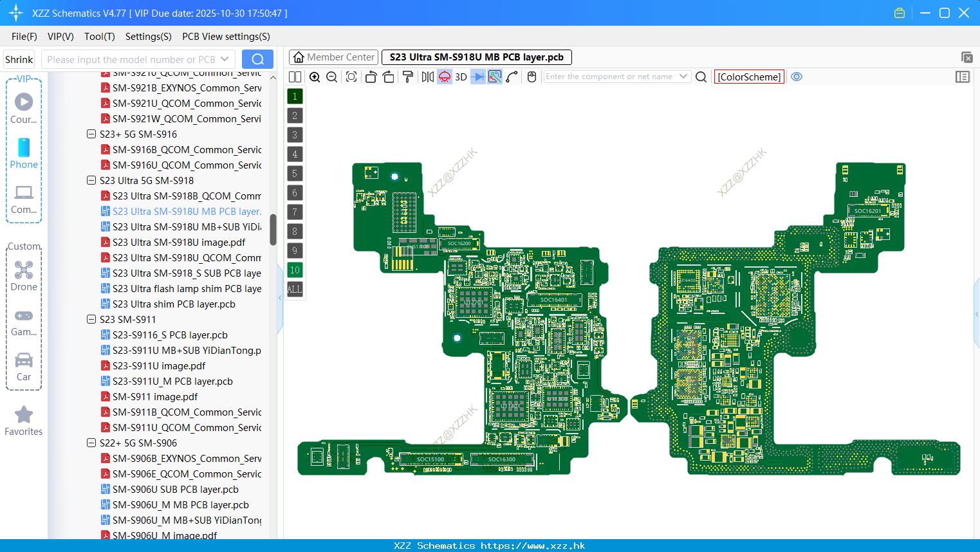Show PCB layer 1
The height and width of the screenshot is (552, 980).
point(295,97)
